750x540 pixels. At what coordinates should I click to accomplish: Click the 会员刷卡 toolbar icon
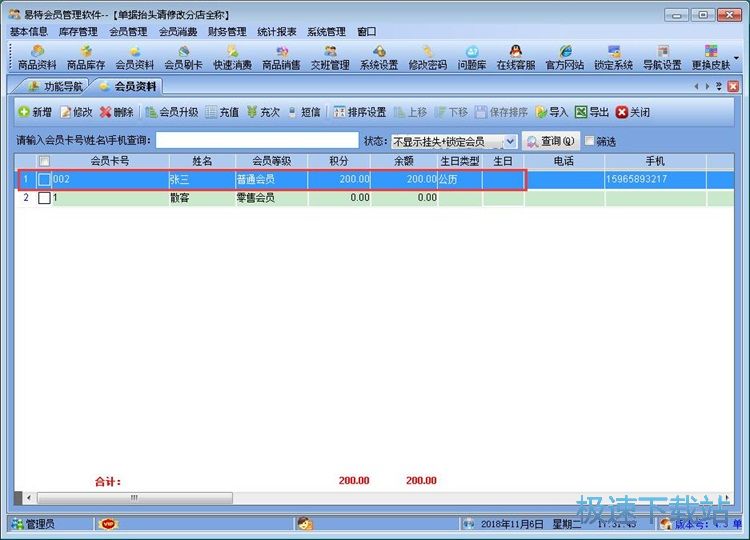[183, 57]
